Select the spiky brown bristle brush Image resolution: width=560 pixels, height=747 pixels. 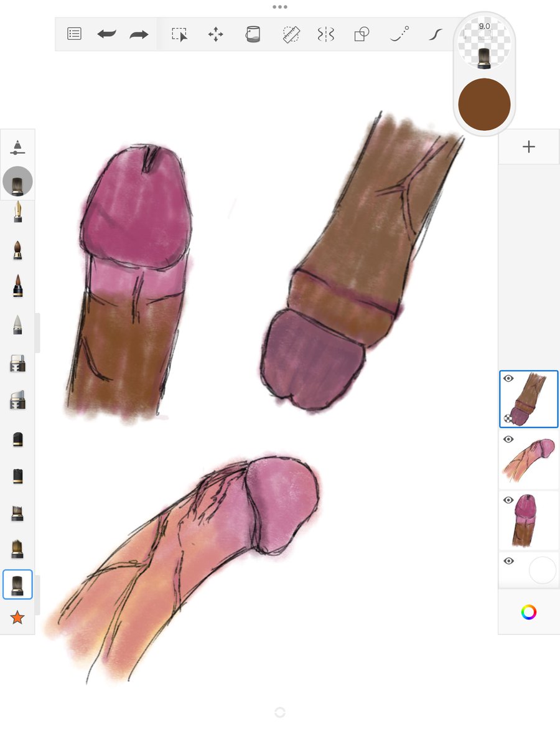click(x=17, y=548)
